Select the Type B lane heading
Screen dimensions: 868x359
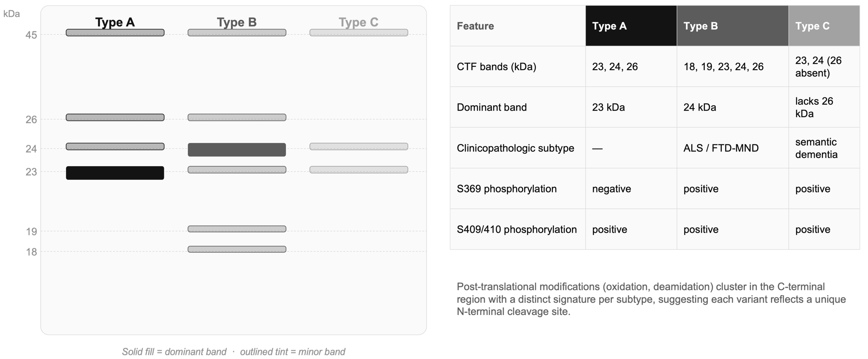point(237,22)
